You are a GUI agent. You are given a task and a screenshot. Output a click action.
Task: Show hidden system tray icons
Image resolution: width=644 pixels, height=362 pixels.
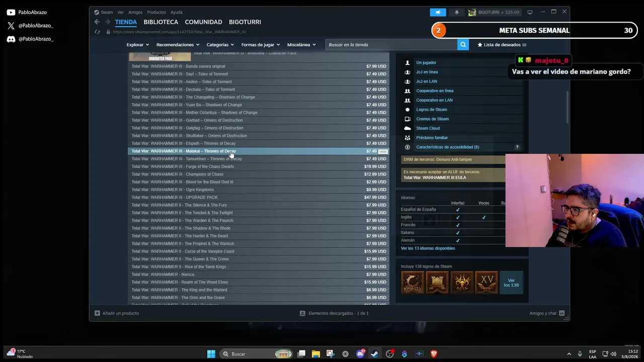(x=569, y=354)
